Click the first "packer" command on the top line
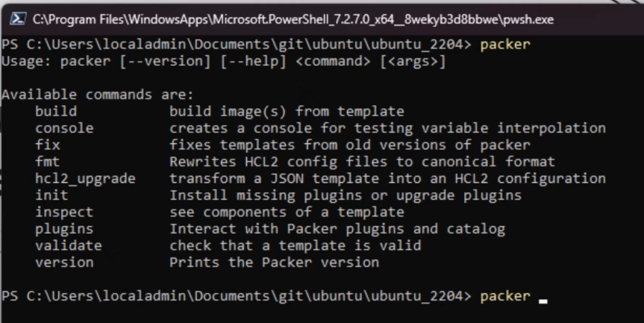The image size is (644, 323). [505, 44]
